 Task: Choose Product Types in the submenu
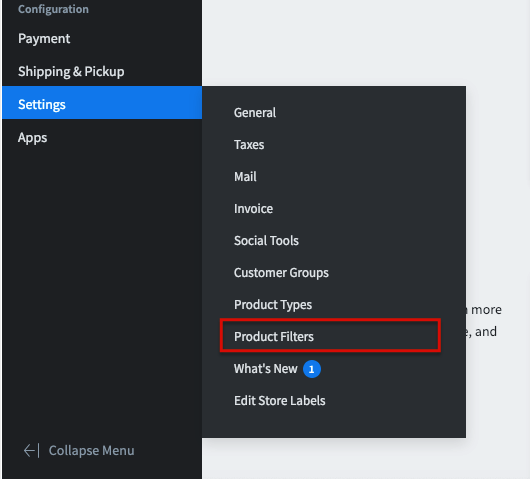pos(273,305)
